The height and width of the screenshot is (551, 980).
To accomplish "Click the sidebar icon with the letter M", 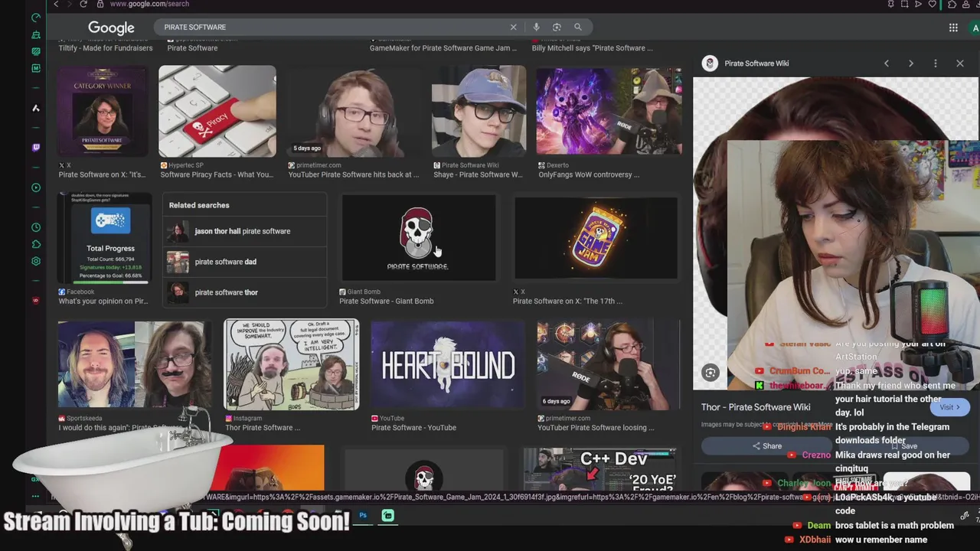I will click(x=36, y=68).
